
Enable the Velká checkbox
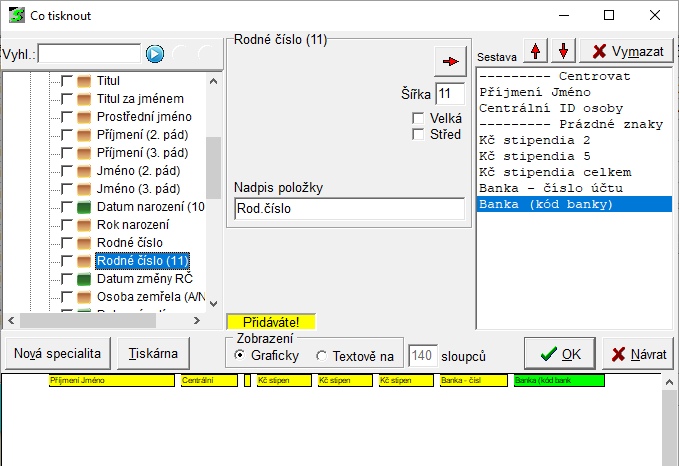coord(419,118)
